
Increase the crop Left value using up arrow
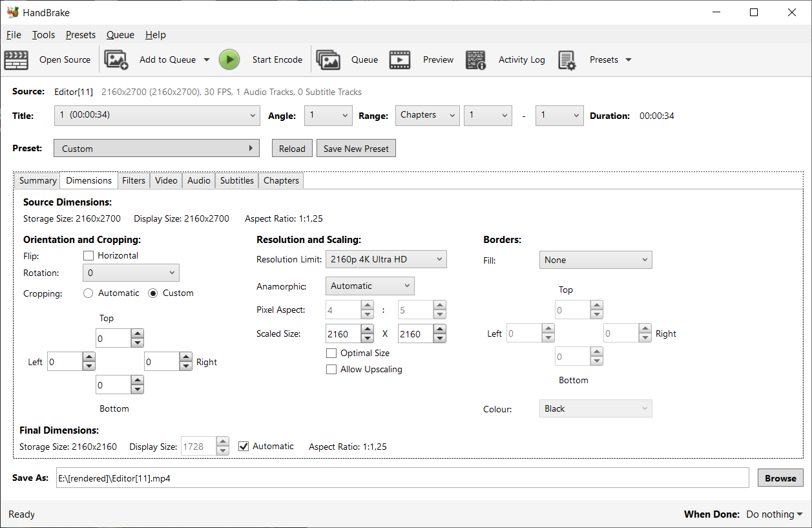coord(89,357)
